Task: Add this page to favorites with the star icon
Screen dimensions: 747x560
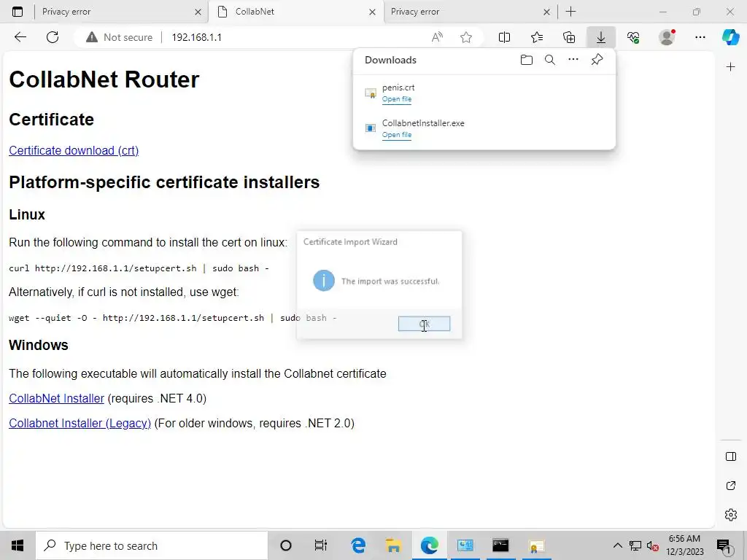Action: [x=466, y=37]
